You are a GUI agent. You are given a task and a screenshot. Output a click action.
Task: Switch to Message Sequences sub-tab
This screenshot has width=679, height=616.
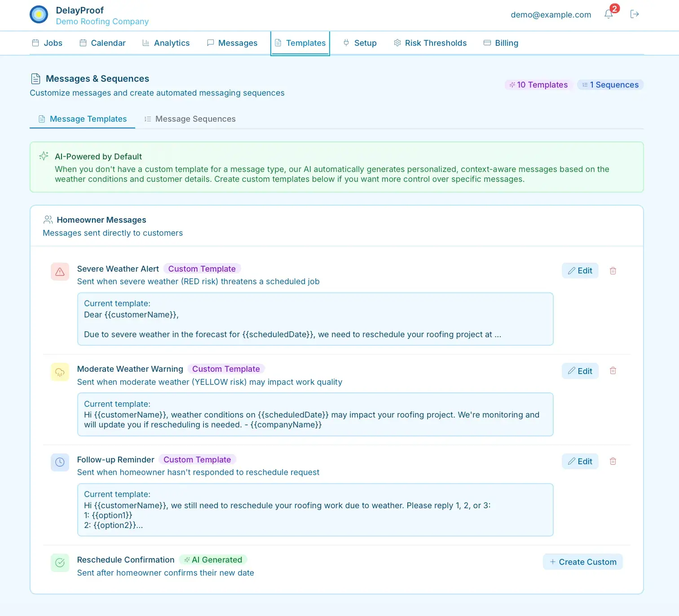click(190, 119)
